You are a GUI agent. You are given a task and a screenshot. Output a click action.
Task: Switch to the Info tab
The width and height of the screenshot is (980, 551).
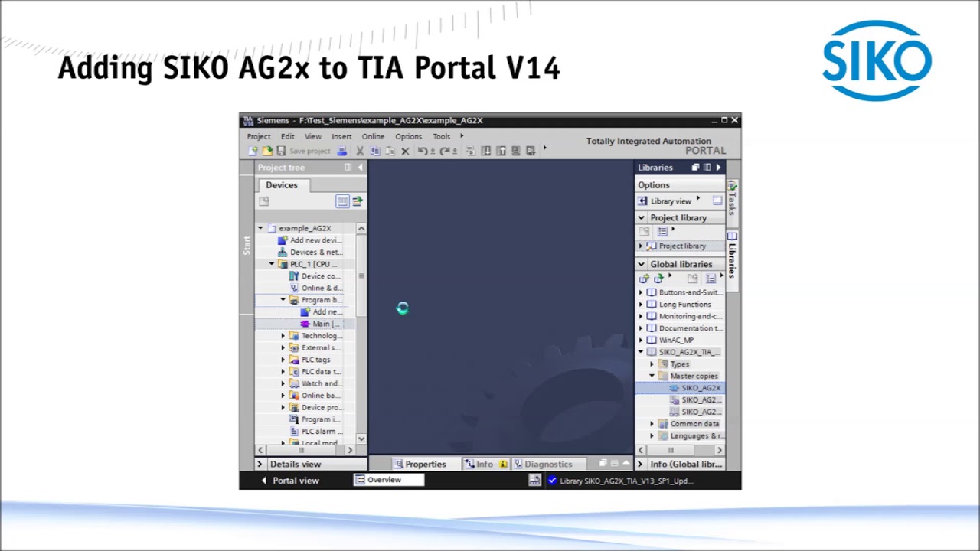pos(485,464)
